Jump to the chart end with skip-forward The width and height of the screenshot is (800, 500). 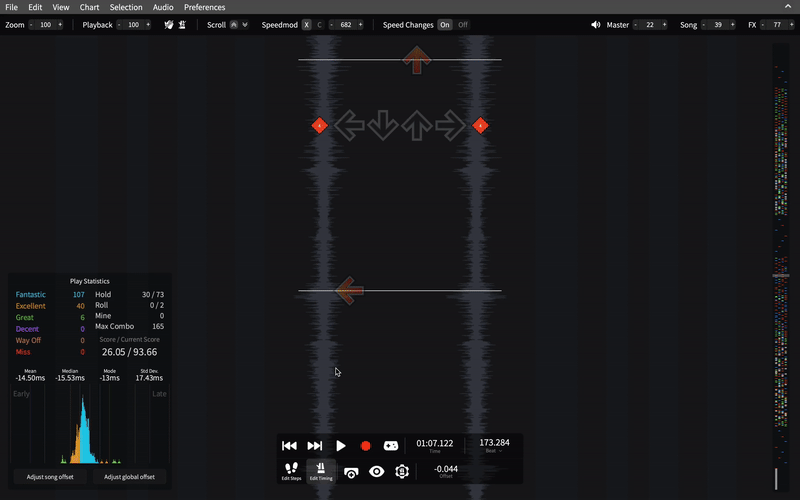click(x=315, y=446)
